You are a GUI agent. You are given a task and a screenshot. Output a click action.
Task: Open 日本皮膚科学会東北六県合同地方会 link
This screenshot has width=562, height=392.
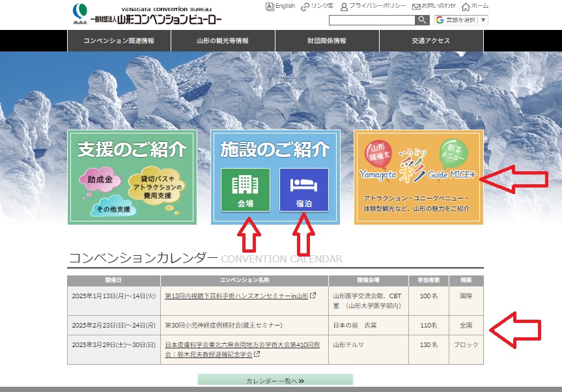click(241, 345)
